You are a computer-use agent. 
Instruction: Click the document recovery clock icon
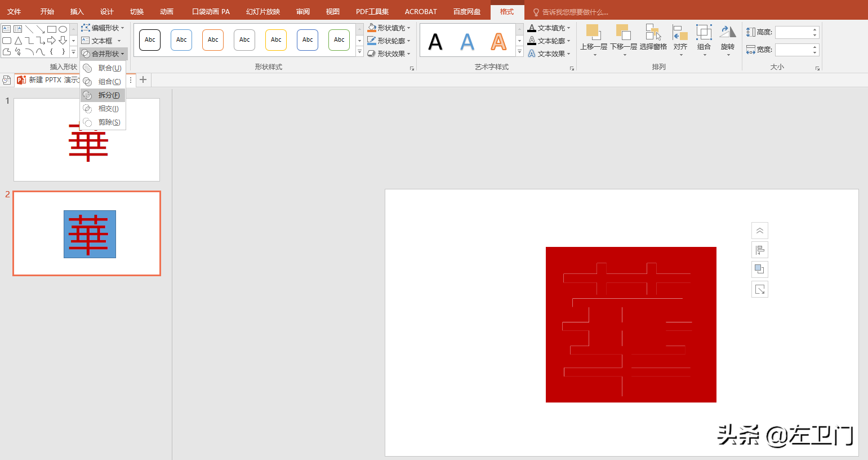tap(7, 79)
